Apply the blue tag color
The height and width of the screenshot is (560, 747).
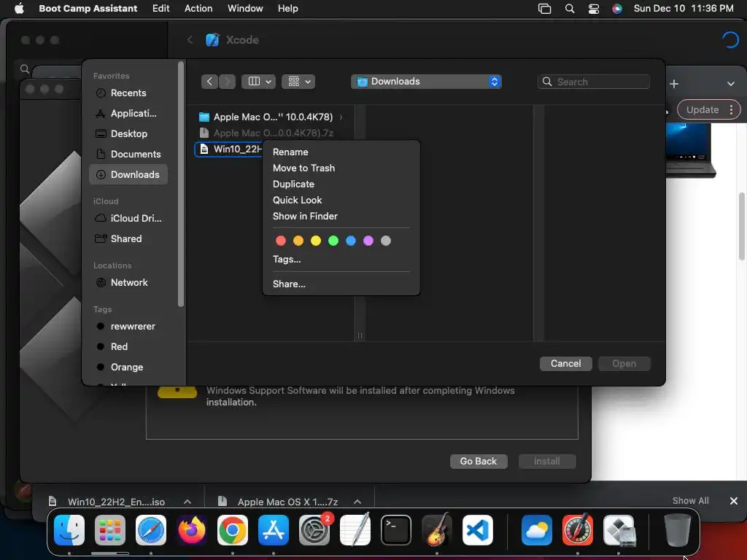[351, 241]
